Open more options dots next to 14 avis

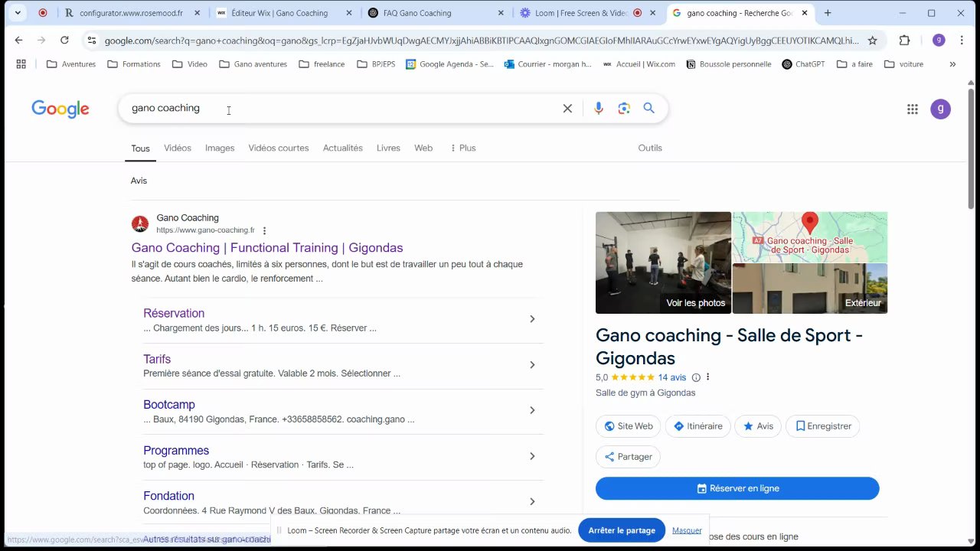click(707, 377)
